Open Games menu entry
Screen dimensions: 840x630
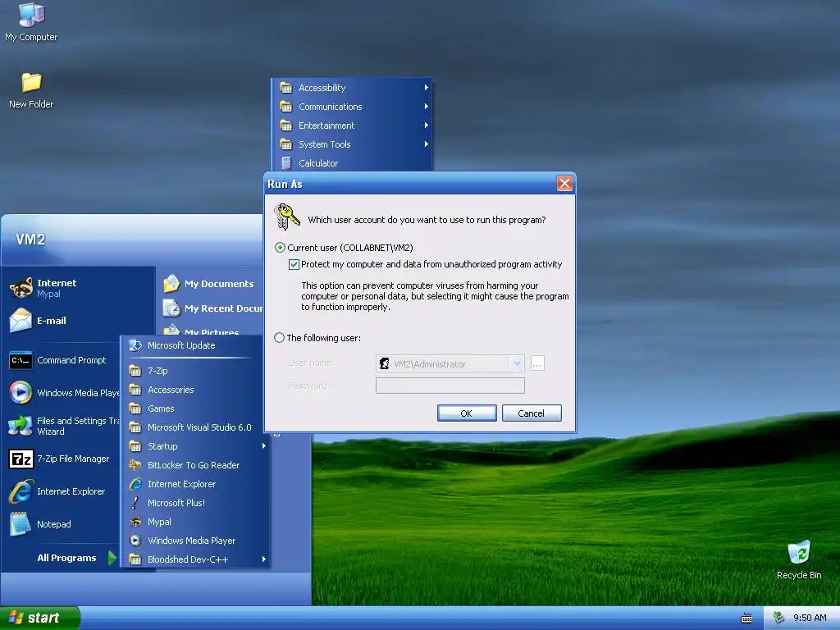[x=195, y=409]
